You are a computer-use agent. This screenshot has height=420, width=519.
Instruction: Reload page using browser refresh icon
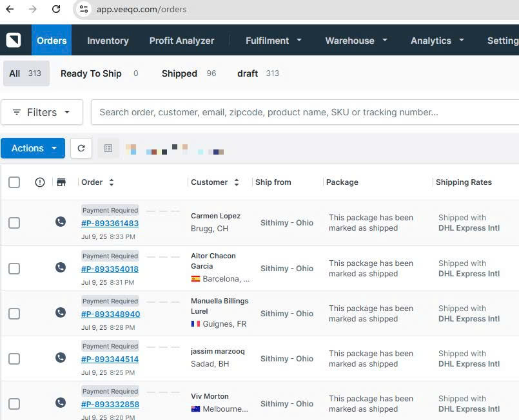click(x=56, y=9)
